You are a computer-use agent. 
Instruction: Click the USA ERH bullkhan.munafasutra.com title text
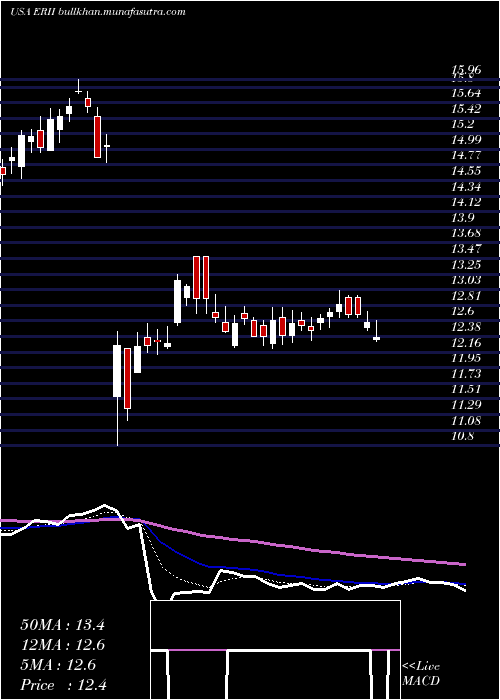click(98, 12)
